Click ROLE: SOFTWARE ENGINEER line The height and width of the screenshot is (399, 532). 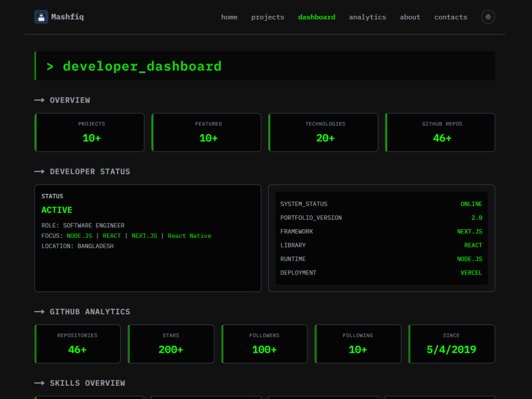tap(83, 225)
